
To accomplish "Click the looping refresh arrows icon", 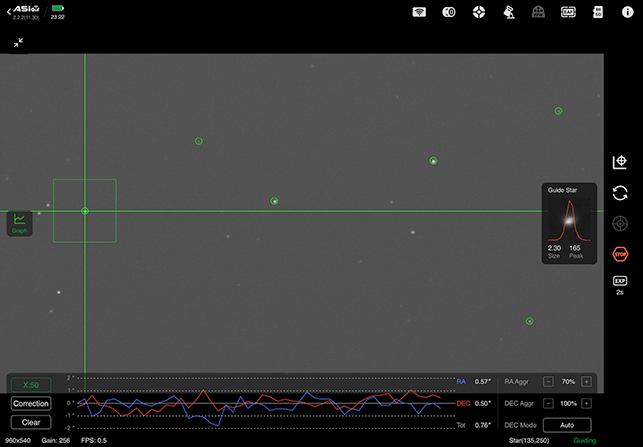I will [x=620, y=193].
